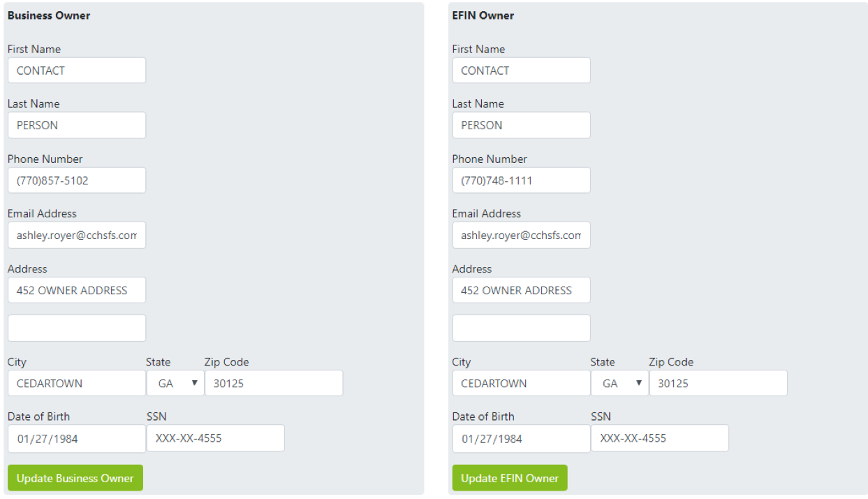Click EFIN Owner Phone Number field
The height and width of the screenshot is (499, 868).
pyautogui.click(x=521, y=180)
